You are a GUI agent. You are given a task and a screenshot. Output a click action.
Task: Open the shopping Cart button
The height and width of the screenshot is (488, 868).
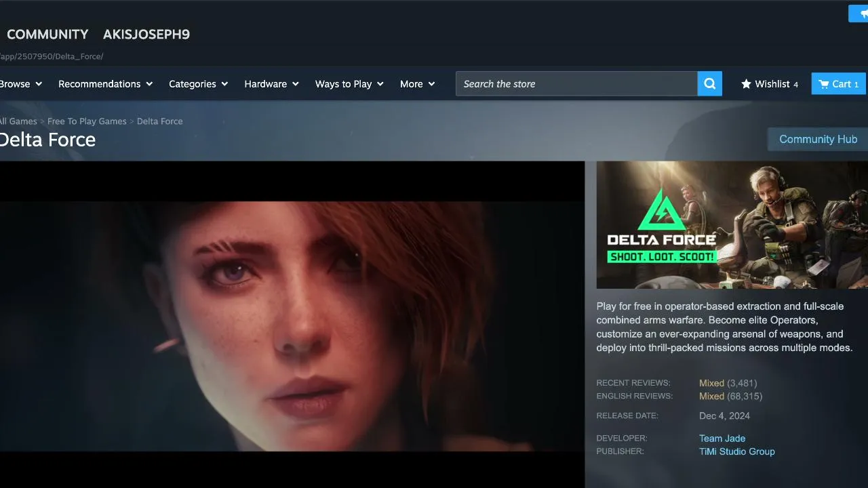tap(839, 84)
